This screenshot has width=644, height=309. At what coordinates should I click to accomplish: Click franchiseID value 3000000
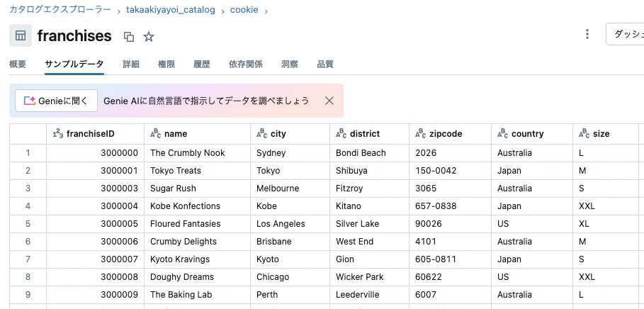click(x=95, y=153)
